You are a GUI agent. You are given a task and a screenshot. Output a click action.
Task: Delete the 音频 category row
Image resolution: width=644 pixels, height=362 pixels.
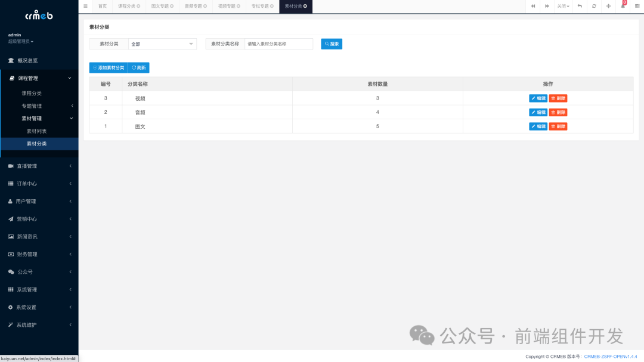click(558, 112)
